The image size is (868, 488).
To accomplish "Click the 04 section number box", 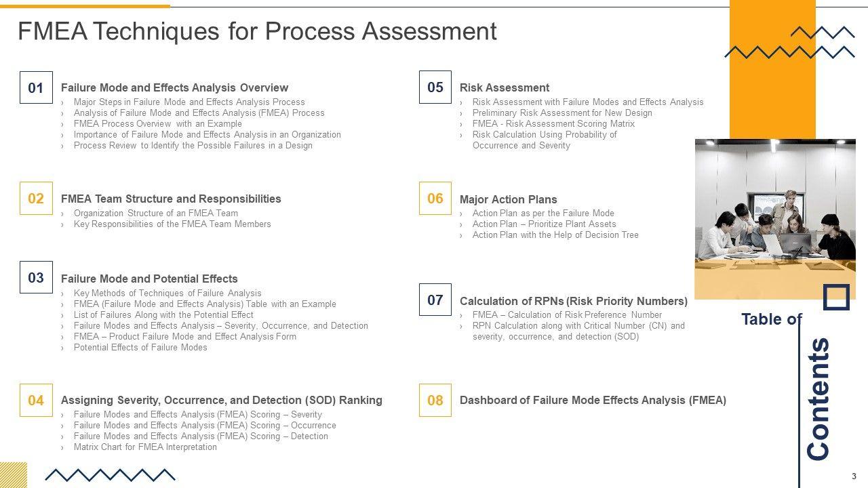I will click(36, 400).
